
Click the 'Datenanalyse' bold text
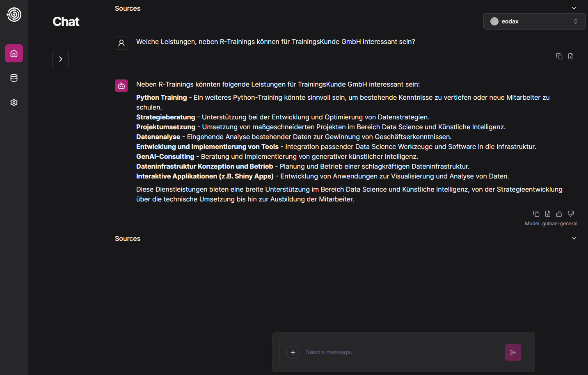tap(158, 137)
